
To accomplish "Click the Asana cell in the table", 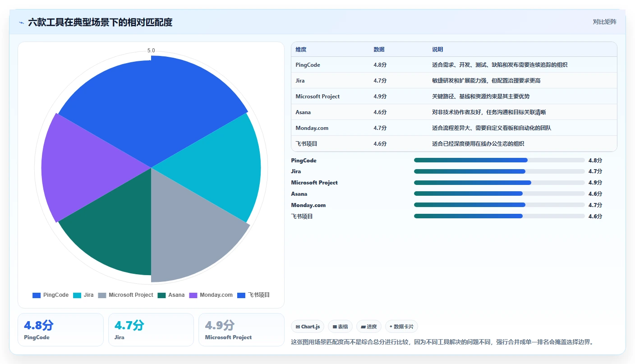I will (x=303, y=112).
